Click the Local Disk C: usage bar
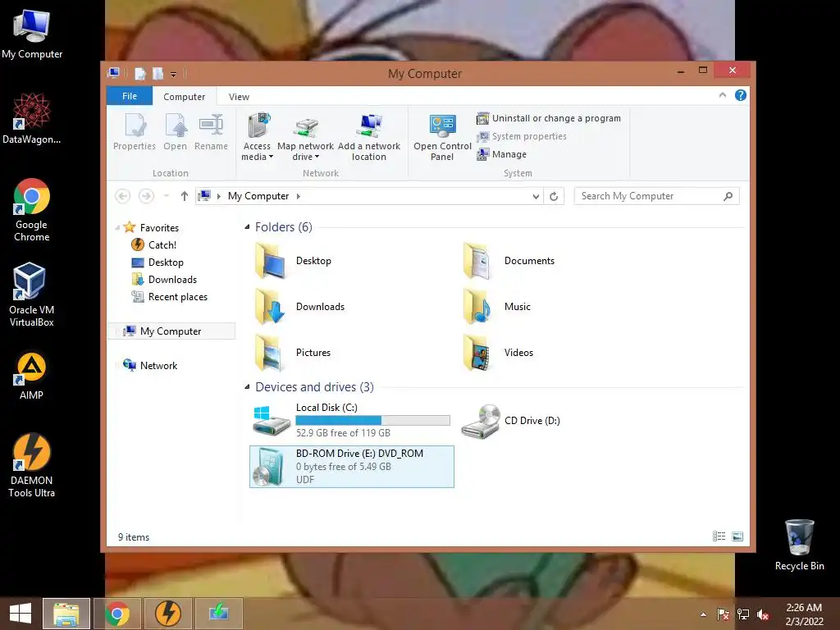The height and width of the screenshot is (630, 840). (373, 421)
